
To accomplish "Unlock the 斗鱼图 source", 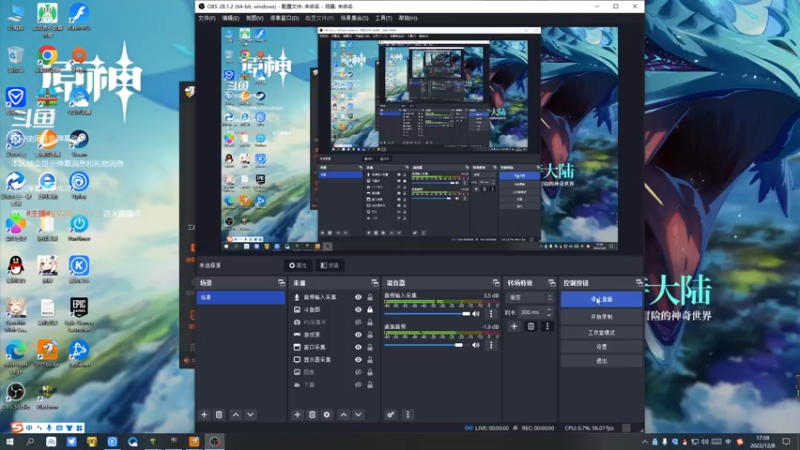I will click(x=370, y=310).
